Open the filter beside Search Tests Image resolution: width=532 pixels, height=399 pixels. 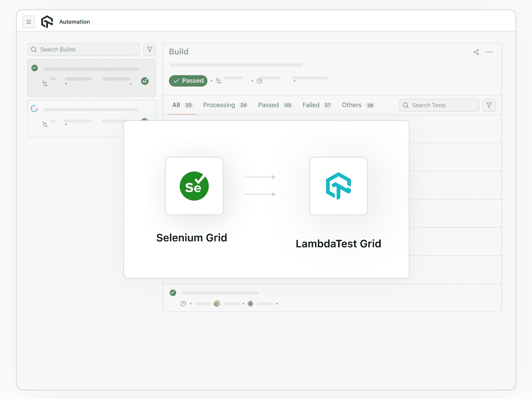(x=489, y=105)
